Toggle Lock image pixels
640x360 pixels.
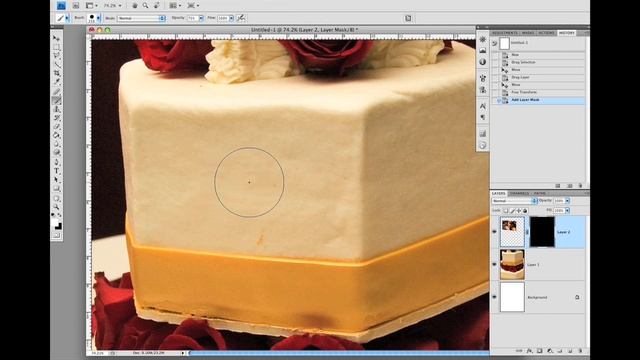[x=512, y=211]
